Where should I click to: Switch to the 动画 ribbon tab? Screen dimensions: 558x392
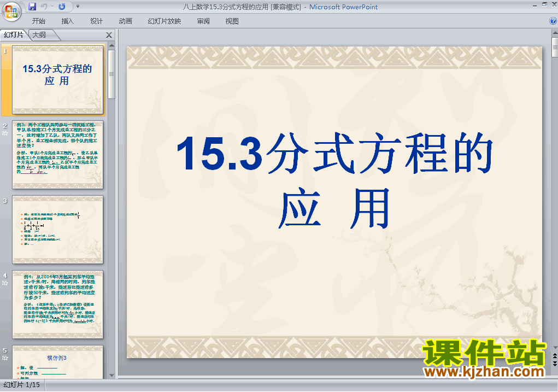pos(125,21)
